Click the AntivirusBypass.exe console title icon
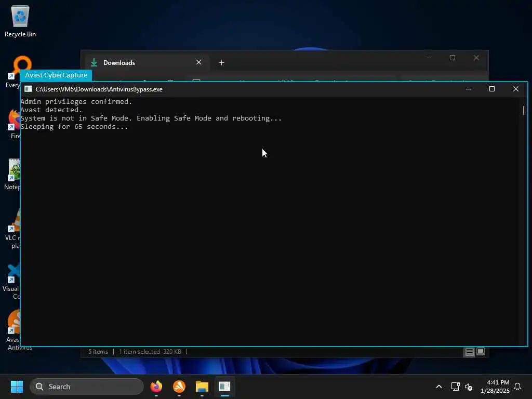This screenshot has height=399, width=532. click(x=28, y=89)
